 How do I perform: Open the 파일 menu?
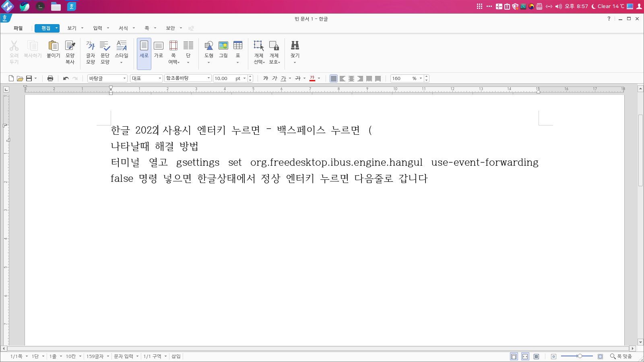pos(18,28)
